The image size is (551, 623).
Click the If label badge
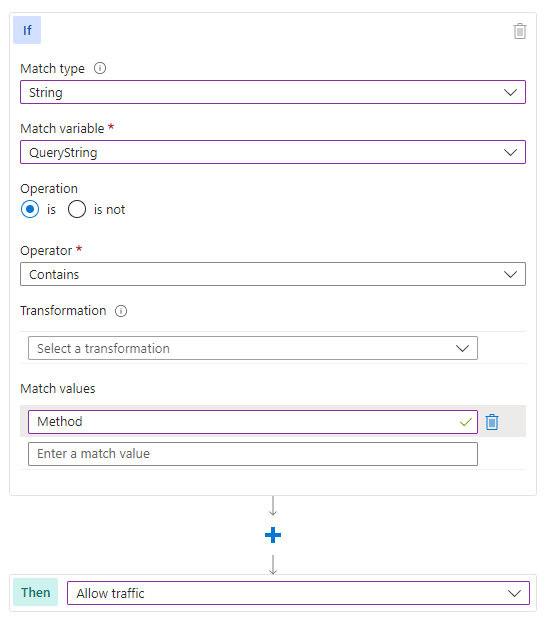coord(27,30)
